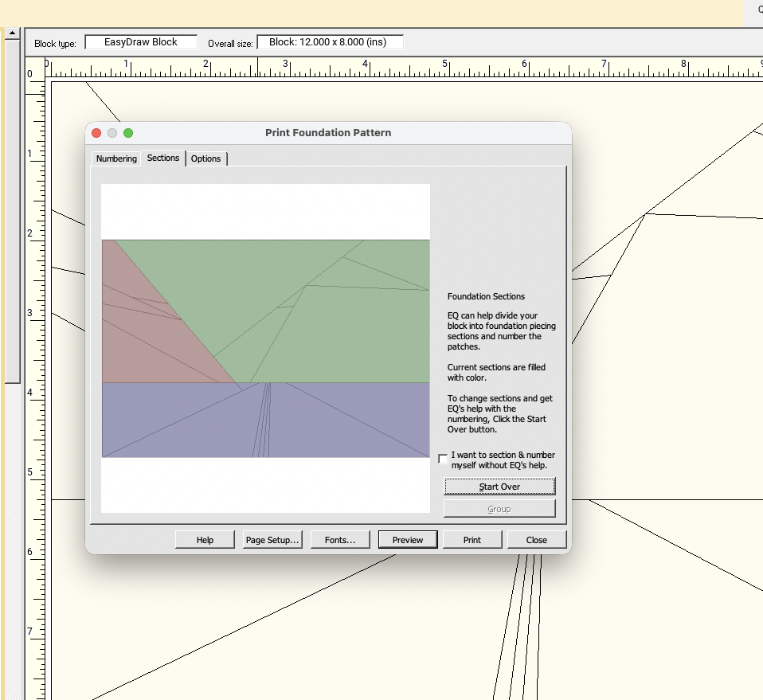
Task: Click the green zoom window button
Action: 128,133
